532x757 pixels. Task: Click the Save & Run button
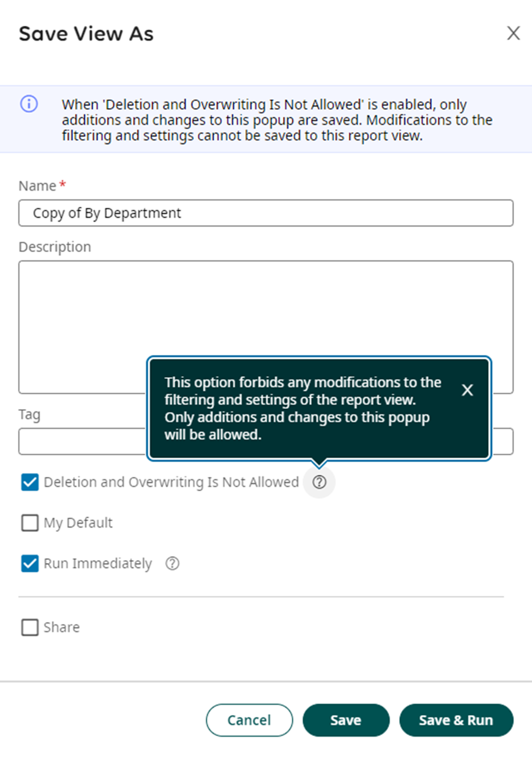point(456,720)
